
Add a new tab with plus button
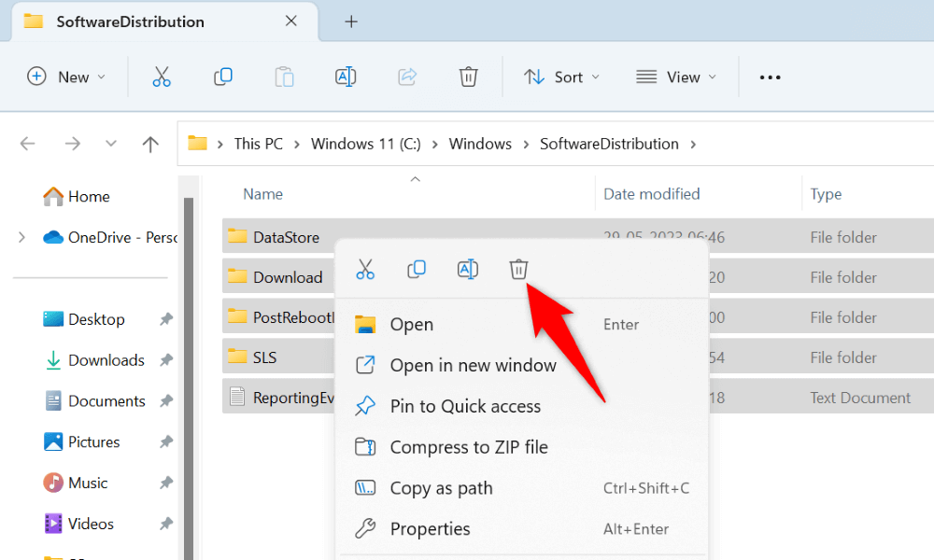tap(351, 21)
